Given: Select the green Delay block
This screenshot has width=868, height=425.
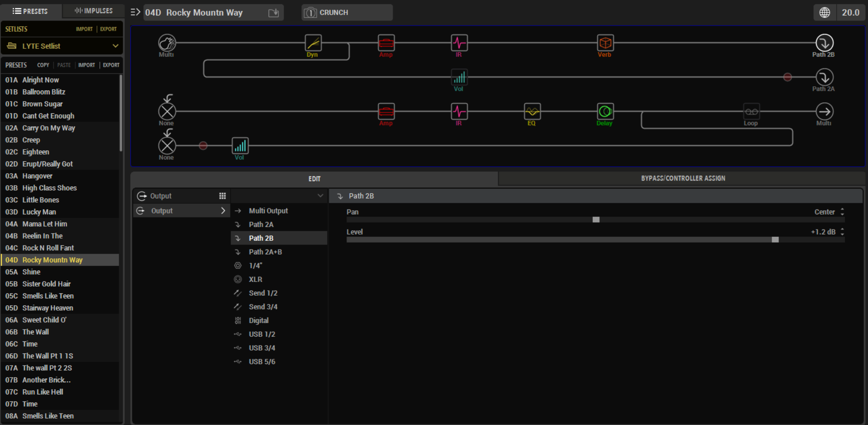Looking at the screenshot, I should point(605,112).
